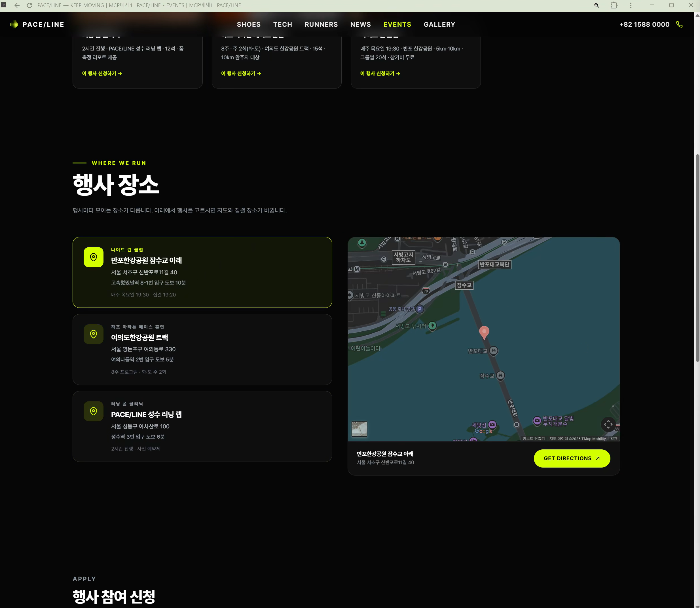Open the GALLERY nav item
The height and width of the screenshot is (608, 700).
click(x=439, y=24)
